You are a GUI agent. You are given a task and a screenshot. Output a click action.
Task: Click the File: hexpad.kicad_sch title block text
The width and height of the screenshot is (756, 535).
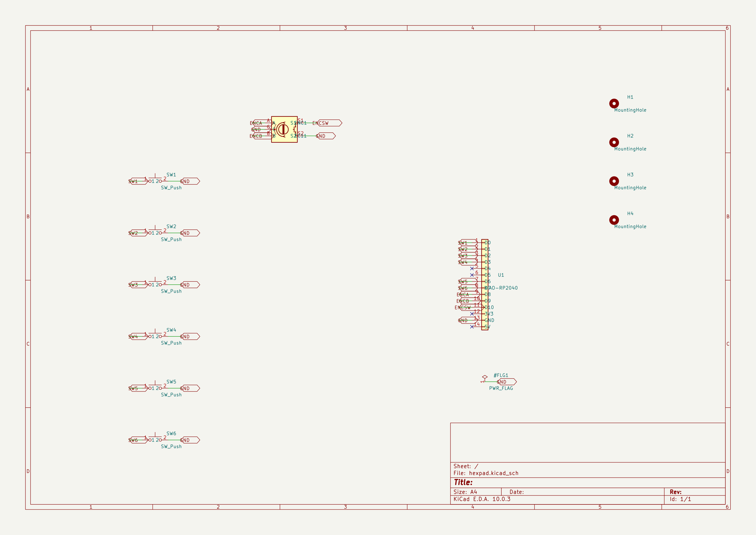pyautogui.click(x=486, y=473)
